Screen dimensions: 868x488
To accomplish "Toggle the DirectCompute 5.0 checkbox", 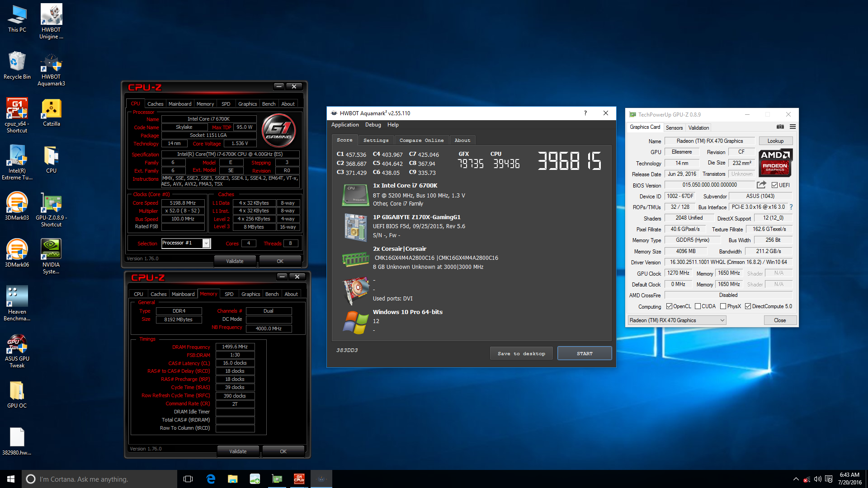I will coord(748,306).
